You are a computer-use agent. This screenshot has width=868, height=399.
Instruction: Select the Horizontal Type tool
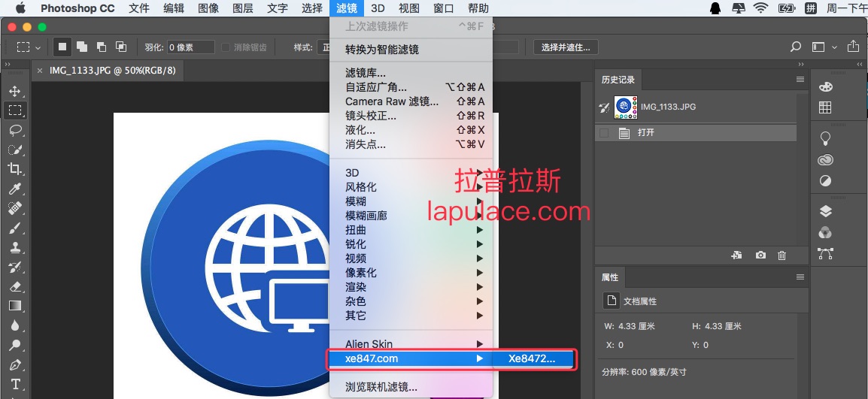tap(14, 384)
